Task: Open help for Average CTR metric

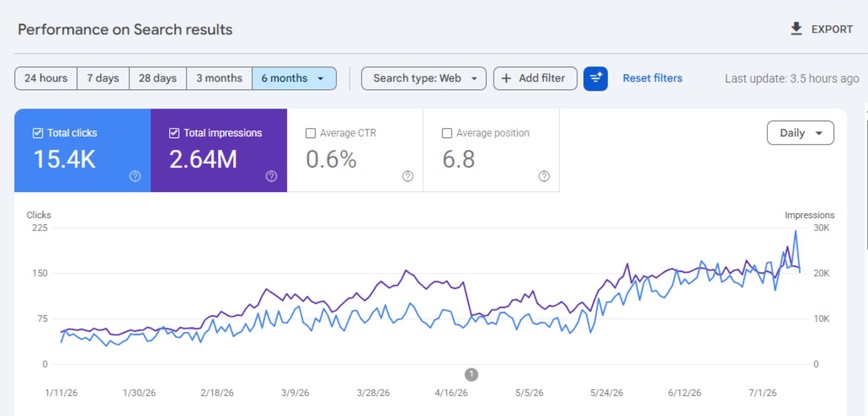Action: [x=408, y=176]
